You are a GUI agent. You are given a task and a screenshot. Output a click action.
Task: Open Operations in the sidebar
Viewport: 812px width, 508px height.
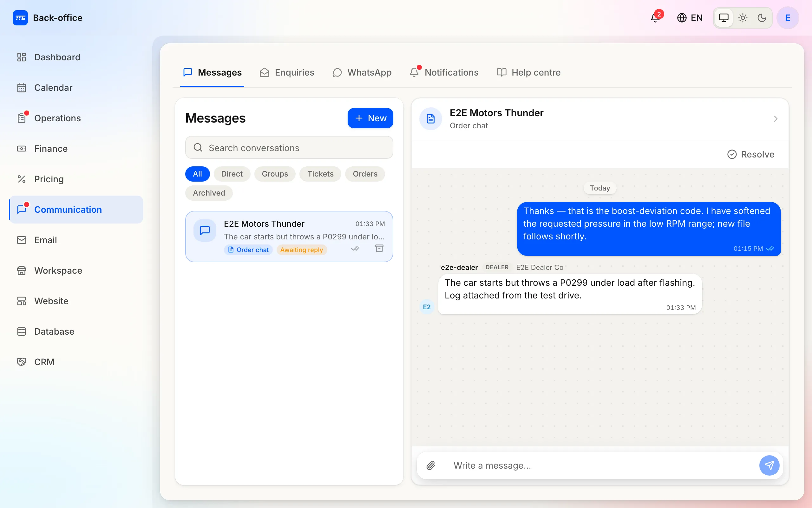pyautogui.click(x=76, y=118)
